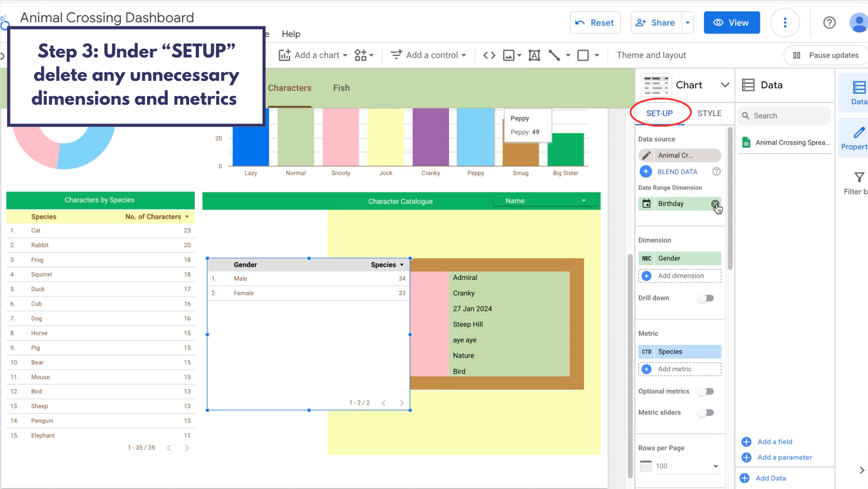The height and width of the screenshot is (489, 868).
Task: Enable the Drill down toggle
Action: coord(706,298)
